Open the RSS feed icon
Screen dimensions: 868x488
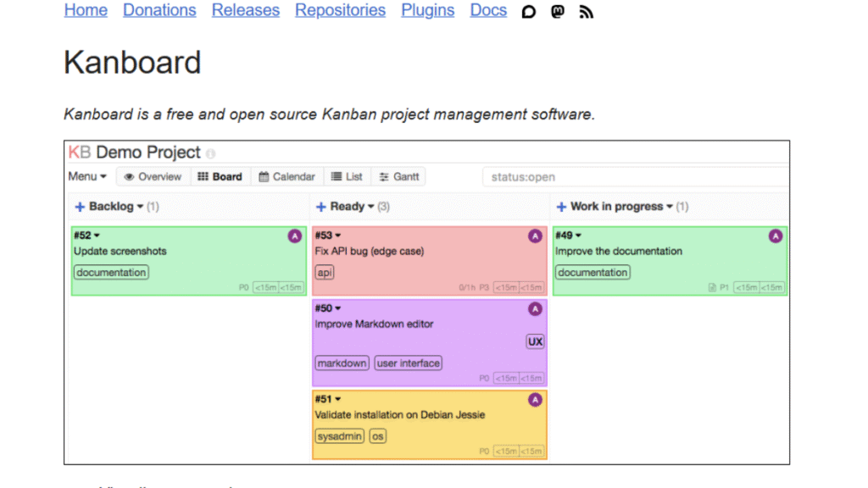tap(586, 12)
